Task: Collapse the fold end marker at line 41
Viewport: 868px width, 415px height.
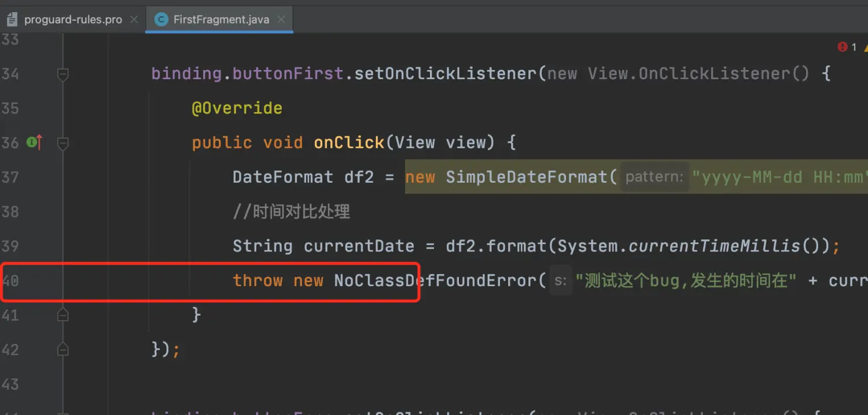Action: click(63, 315)
